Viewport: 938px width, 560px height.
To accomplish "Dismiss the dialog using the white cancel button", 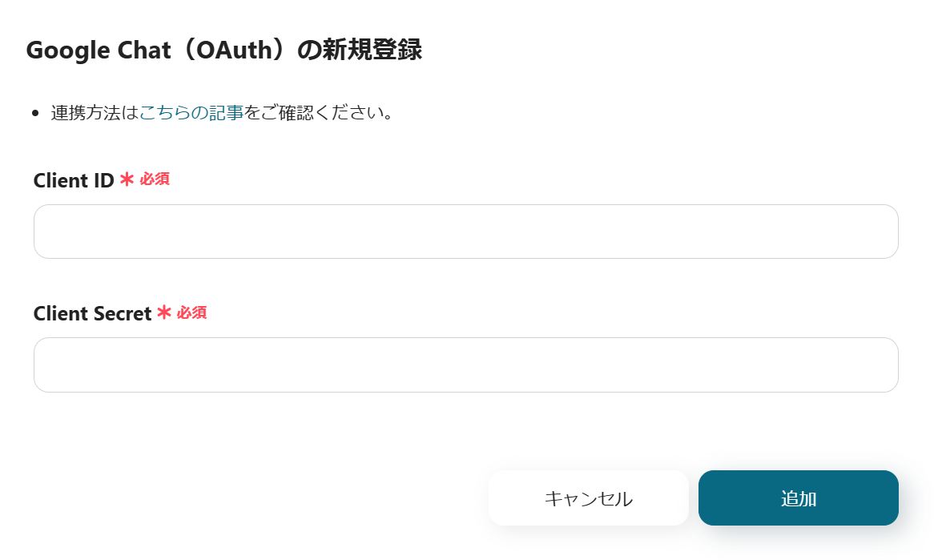I will click(x=588, y=498).
